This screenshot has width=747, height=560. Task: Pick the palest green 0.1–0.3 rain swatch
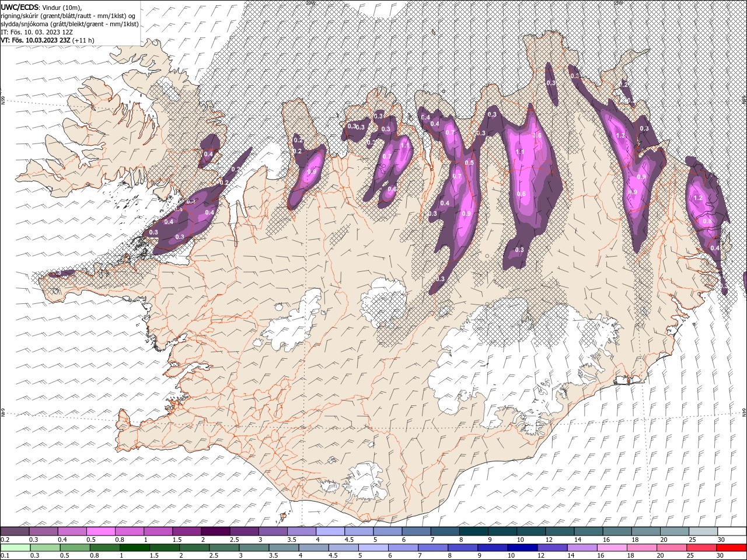point(15,548)
